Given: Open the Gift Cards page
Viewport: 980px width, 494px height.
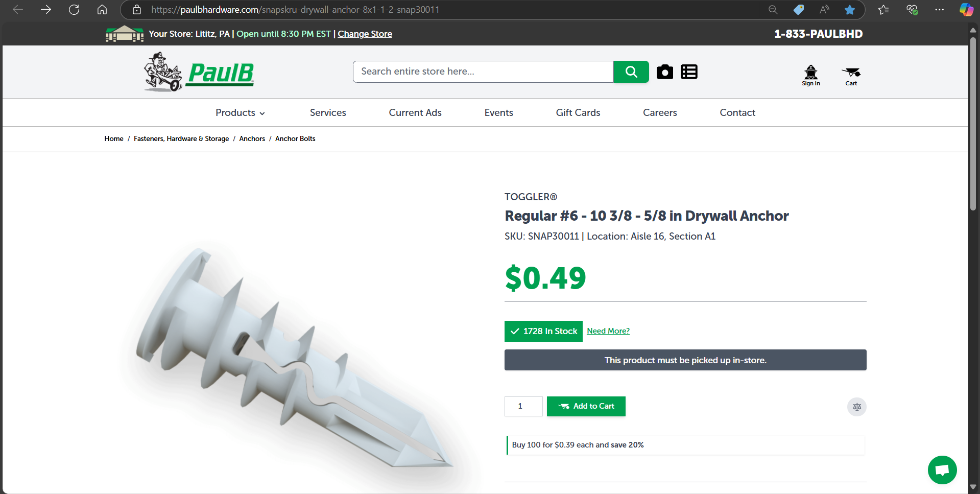Looking at the screenshot, I should coord(578,113).
